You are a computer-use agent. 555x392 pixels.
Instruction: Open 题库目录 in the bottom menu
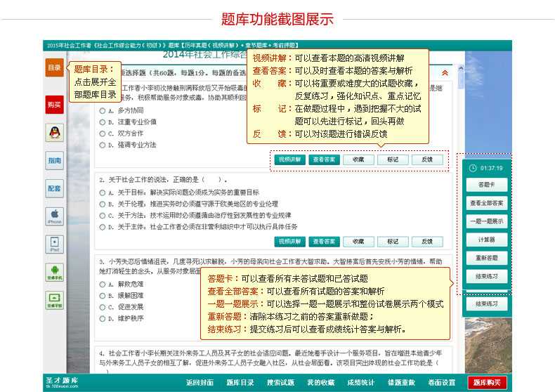[x=240, y=383]
